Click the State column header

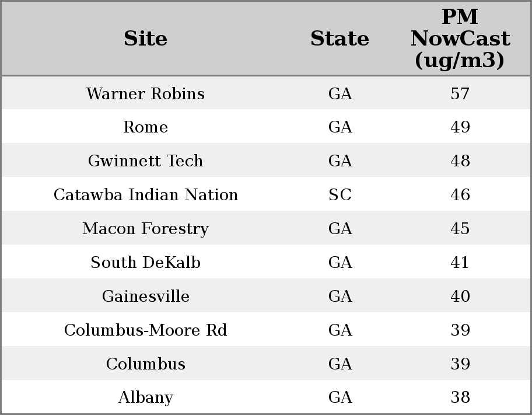pos(339,39)
